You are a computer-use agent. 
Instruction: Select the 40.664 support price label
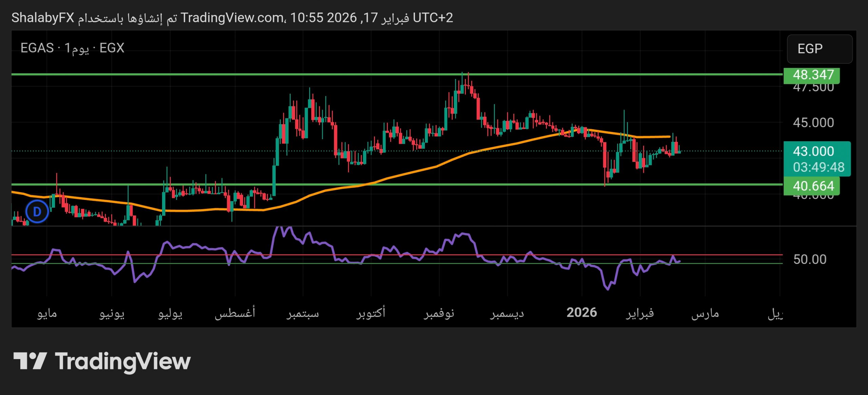click(x=811, y=186)
